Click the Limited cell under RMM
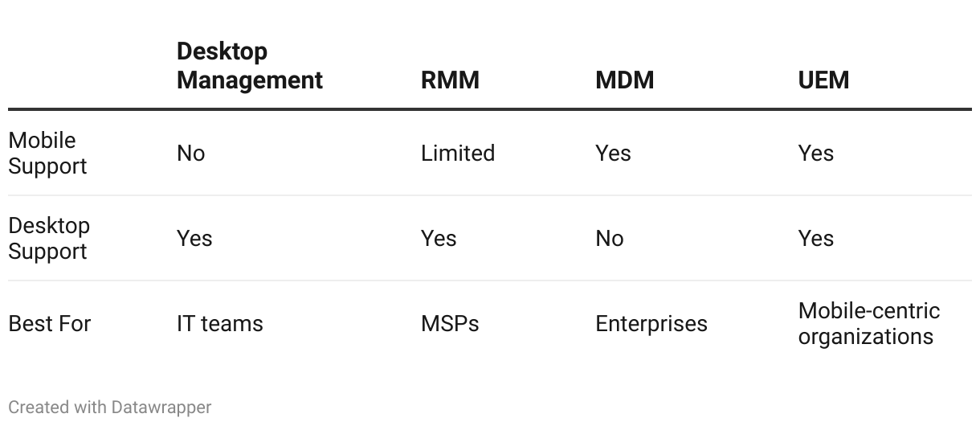The image size is (980, 426). coord(458,153)
